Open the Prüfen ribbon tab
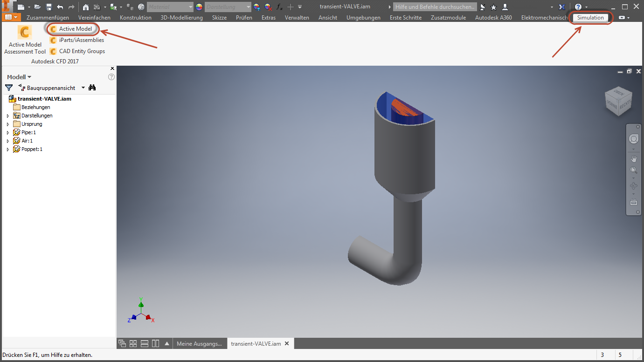Screen dimensions: 644x362 tap(244, 18)
